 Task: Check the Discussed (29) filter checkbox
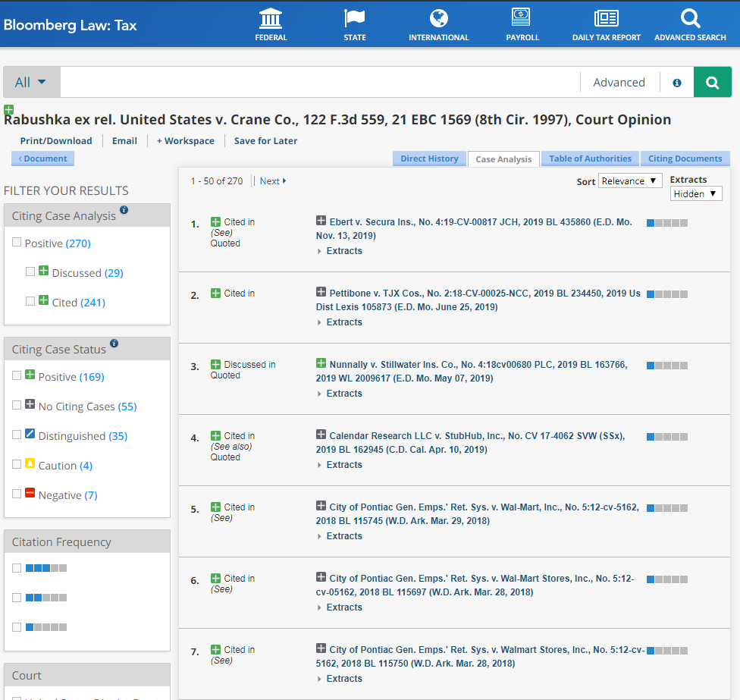30,272
